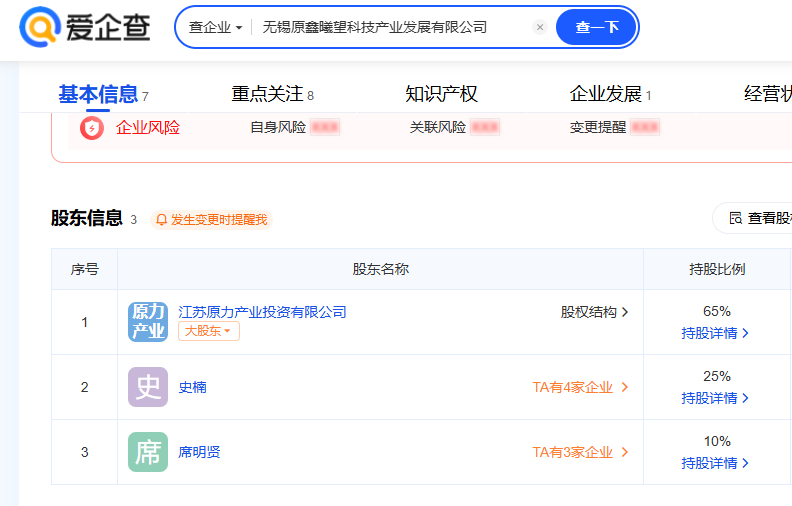Open shareholder 史楠 profile link
792x506 pixels.
(x=192, y=387)
